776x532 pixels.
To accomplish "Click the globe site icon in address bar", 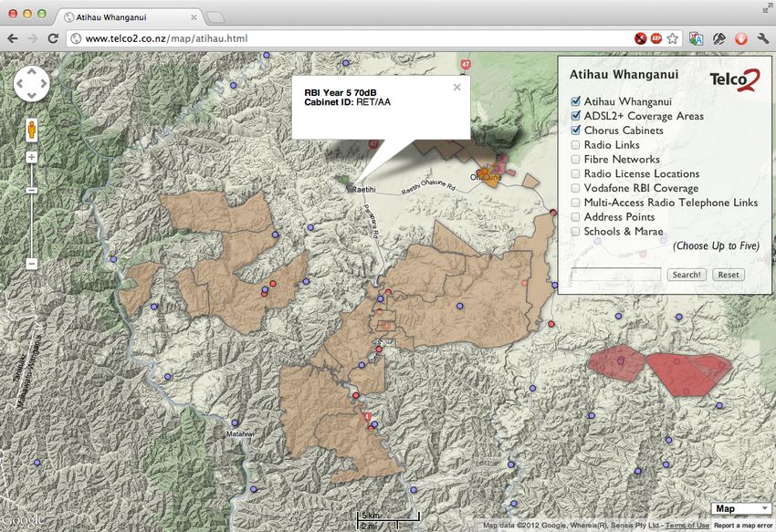I will 76,38.
